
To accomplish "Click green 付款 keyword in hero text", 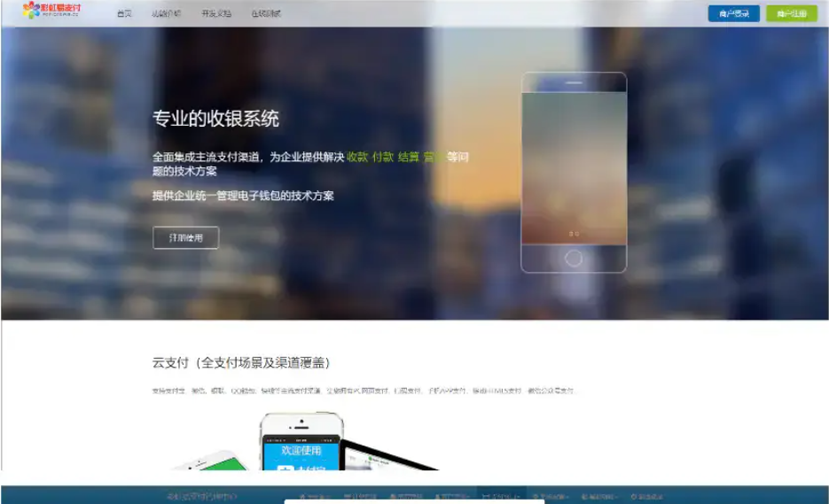I will pyautogui.click(x=383, y=157).
